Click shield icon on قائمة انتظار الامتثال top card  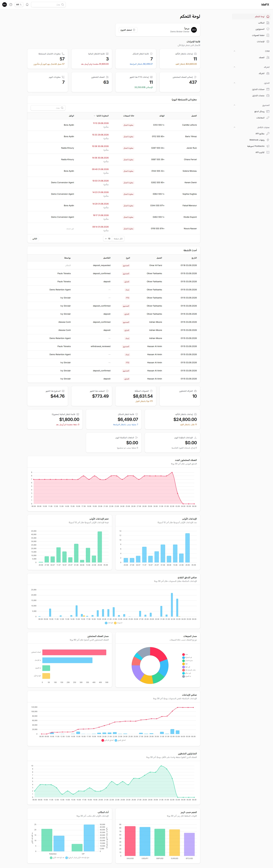click(x=151, y=54)
